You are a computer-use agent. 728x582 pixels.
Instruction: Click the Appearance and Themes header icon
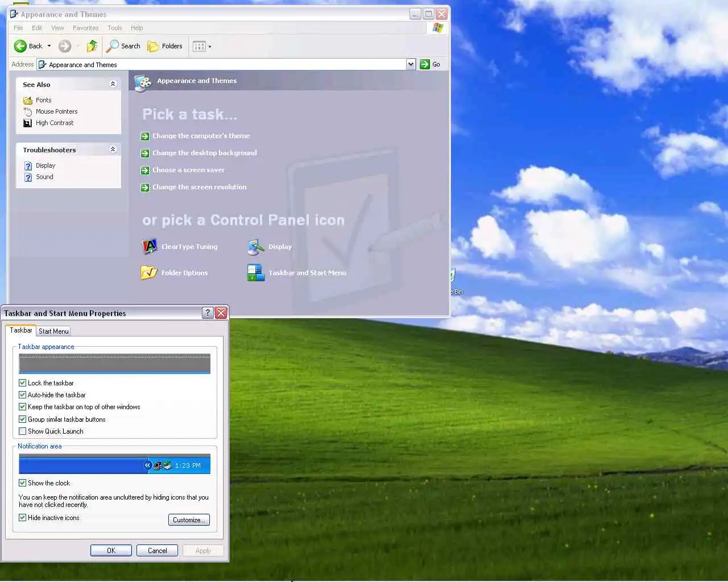click(142, 82)
